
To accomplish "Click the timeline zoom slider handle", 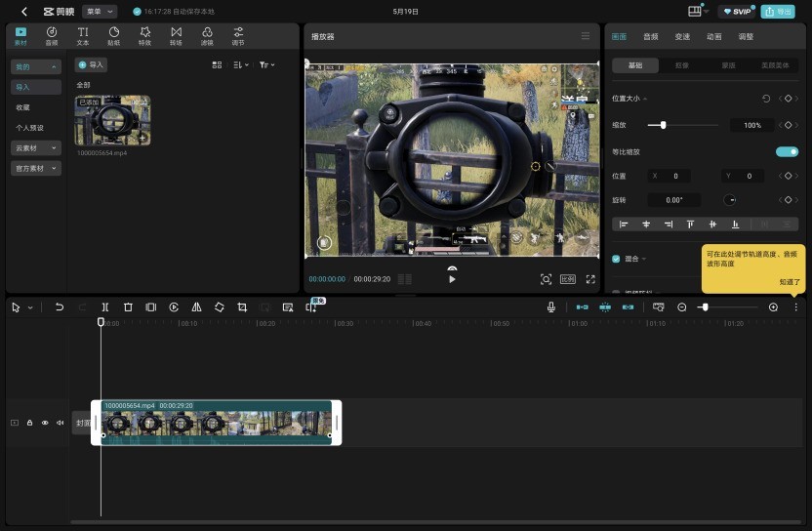I will click(705, 307).
